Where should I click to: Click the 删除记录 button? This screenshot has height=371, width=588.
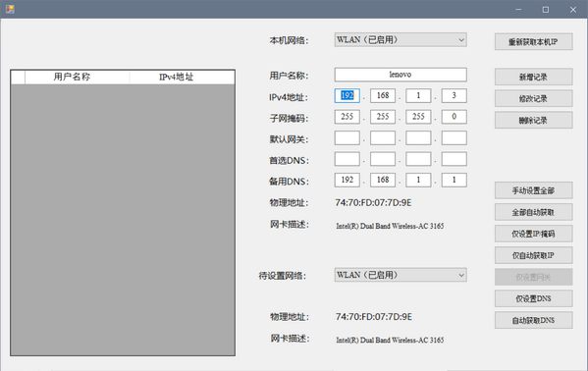[x=533, y=121]
